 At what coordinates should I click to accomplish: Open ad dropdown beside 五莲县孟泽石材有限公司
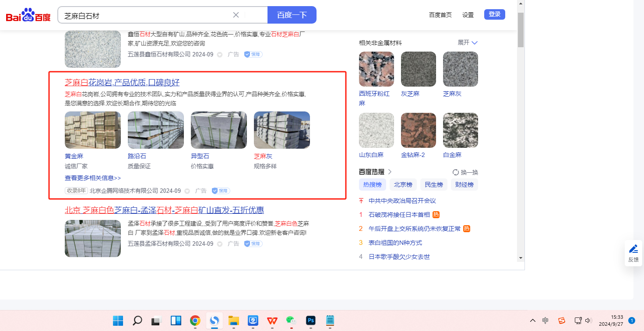tap(220, 244)
